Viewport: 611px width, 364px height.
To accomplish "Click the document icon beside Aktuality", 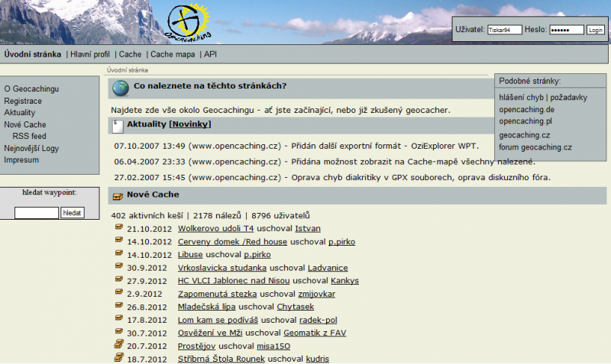I will coord(118,125).
